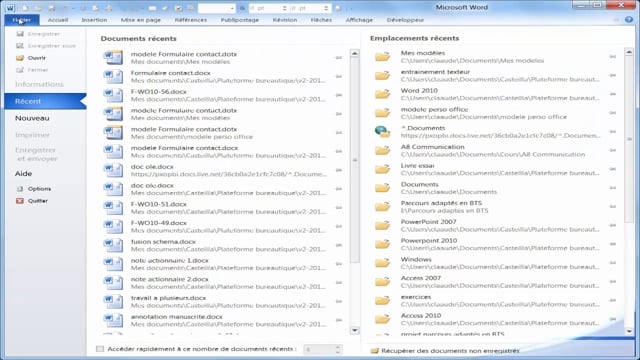Click the folder icon for PowerPoint 2007
Viewport: 640px width, 360px height.
382,225
